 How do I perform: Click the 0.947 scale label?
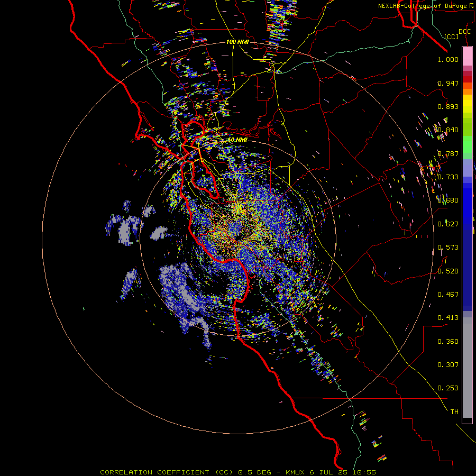click(x=448, y=83)
